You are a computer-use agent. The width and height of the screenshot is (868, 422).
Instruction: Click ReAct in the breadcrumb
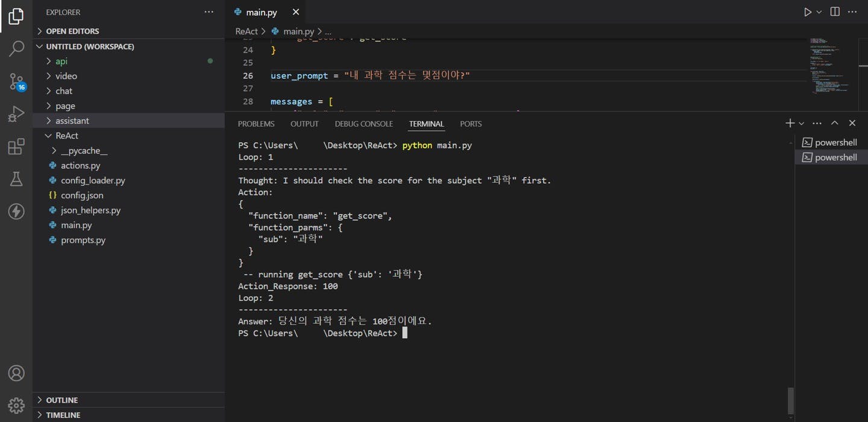246,31
